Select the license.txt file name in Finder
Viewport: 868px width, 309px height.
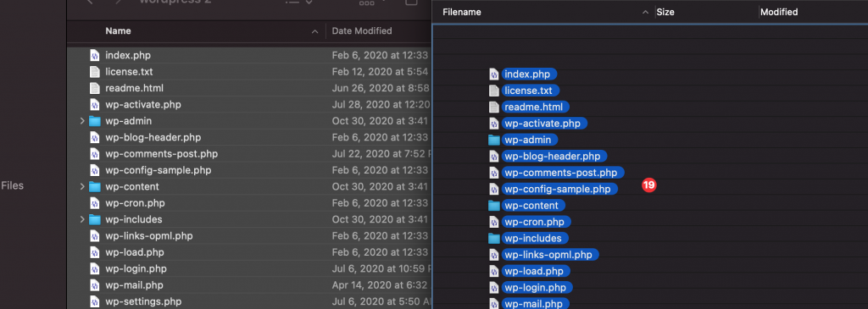tap(129, 72)
